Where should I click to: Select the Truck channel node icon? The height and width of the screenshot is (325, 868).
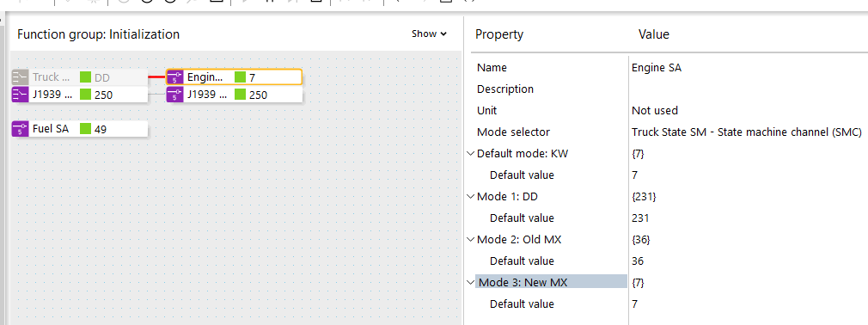click(x=21, y=77)
